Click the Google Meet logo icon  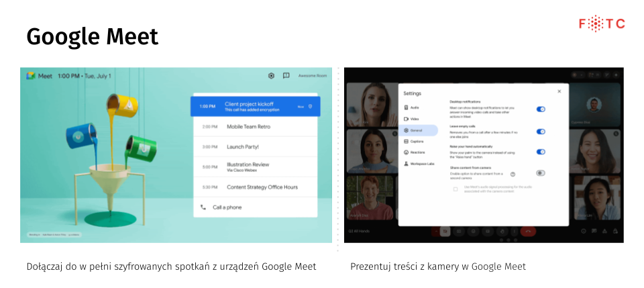[31, 76]
